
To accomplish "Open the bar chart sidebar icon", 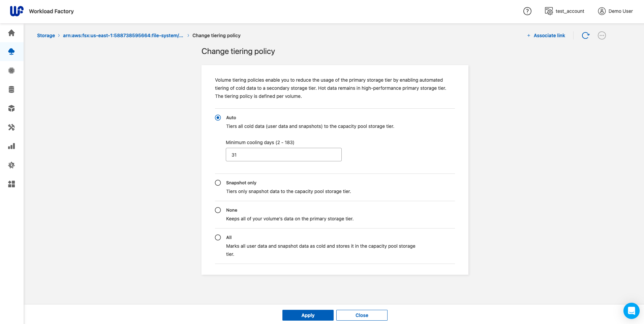I will tap(11, 146).
